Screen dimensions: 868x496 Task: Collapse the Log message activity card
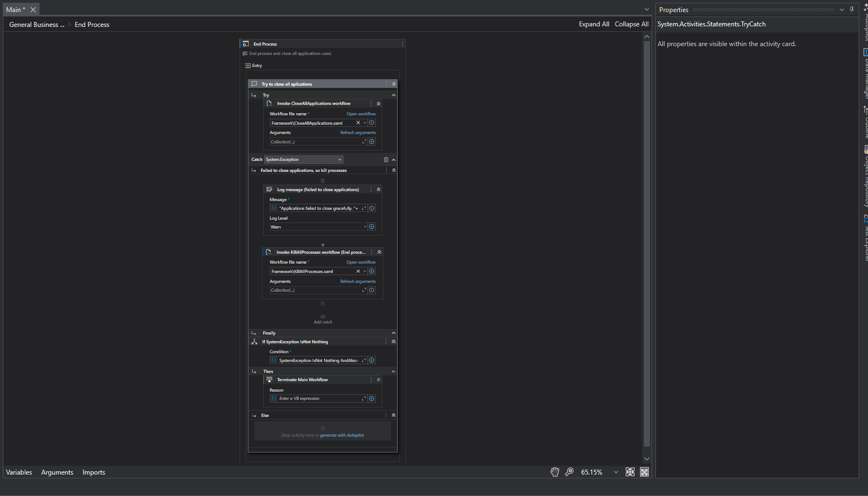379,190
